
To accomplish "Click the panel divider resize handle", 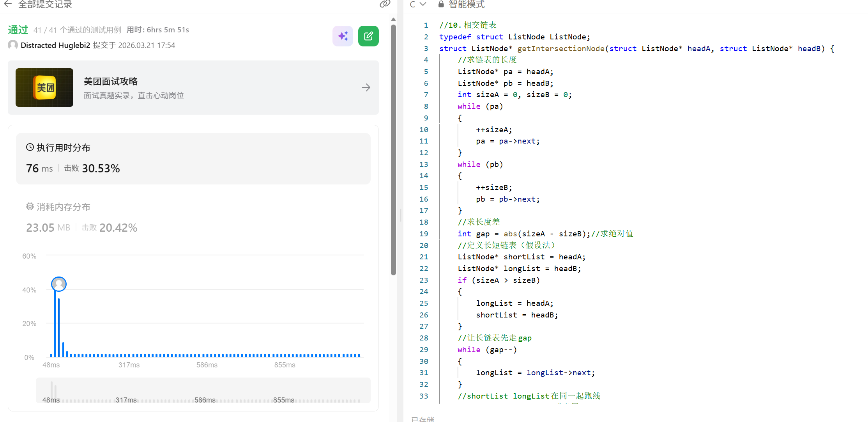I will point(400,215).
